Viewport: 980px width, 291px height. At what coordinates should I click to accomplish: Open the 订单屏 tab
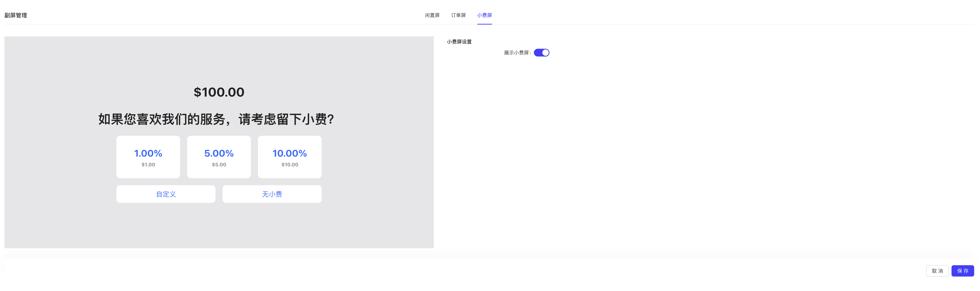[458, 15]
